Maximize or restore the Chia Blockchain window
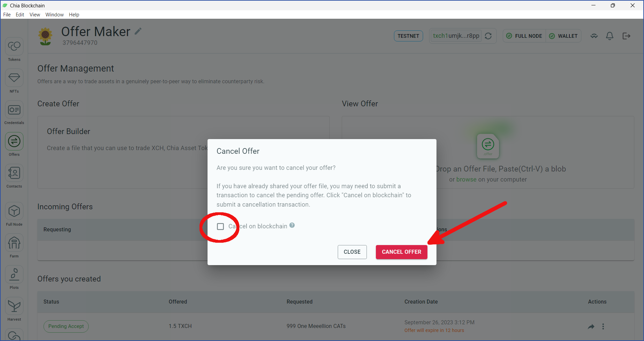 click(613, 5)
